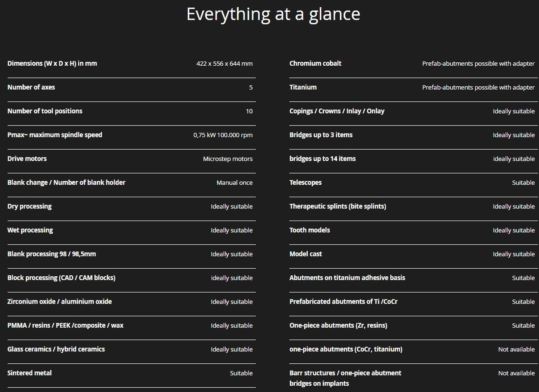The width and height of the screenshot is (539, 392).
Task: Click the 'bridges up to 14 items' label
Action: [x=323, y=159]
